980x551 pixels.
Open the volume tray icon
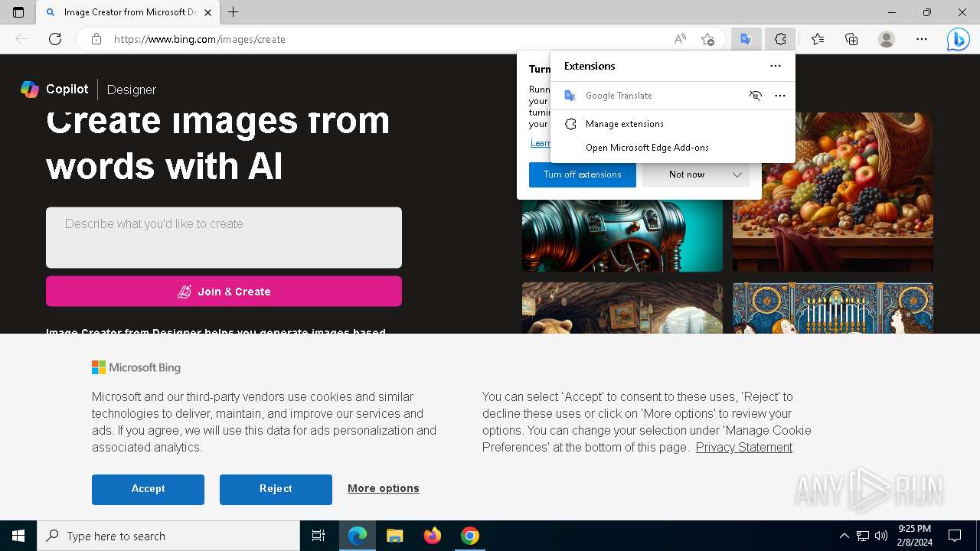(x=881, y=536)
